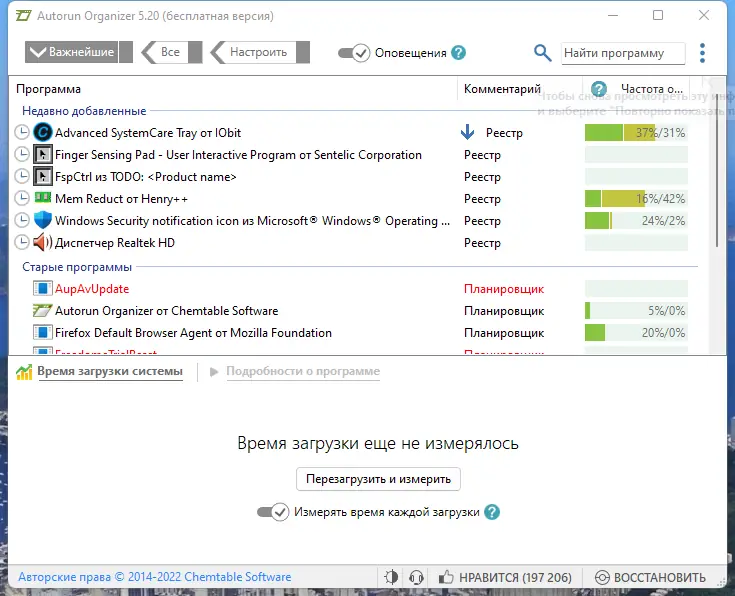Screen dimensions: 735x596
Task: Click 24%/2% frequency bar of Windows Security
Action: pos(636,221)
